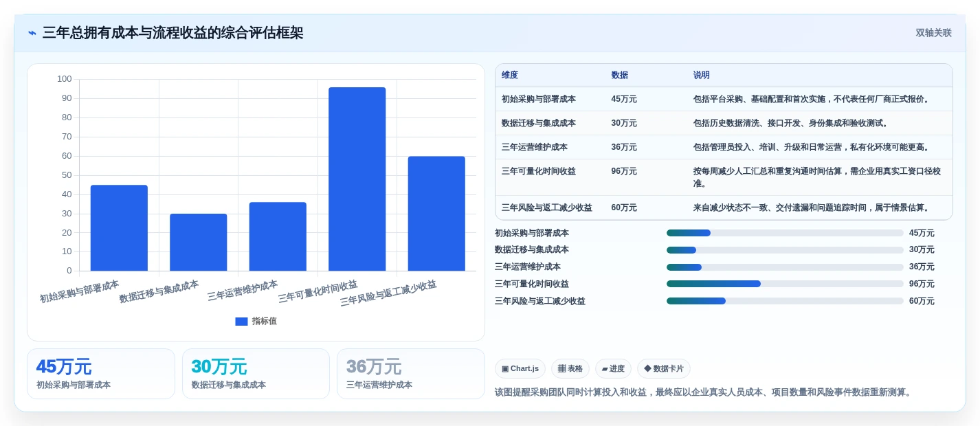Viewport: 980px width, 426px height.
Task: Click the 36万元 value in the table
Action: 624,147
